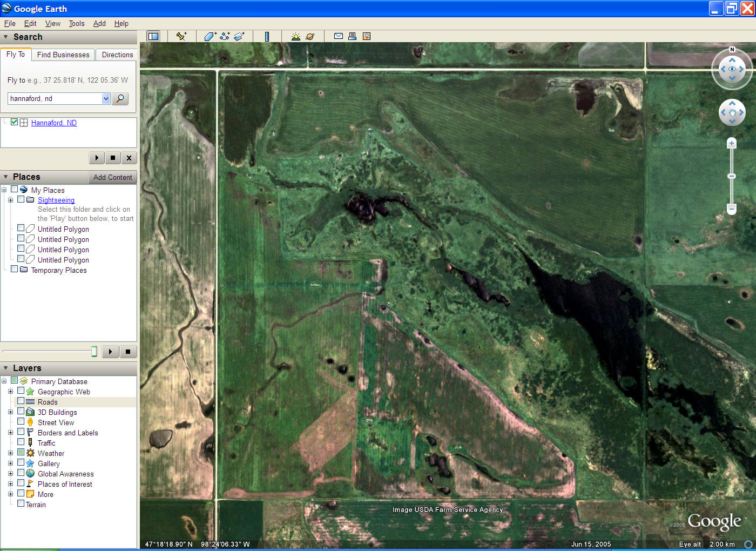Select Temporary Places folder item

pyautogui.click(x=59, y=270)
